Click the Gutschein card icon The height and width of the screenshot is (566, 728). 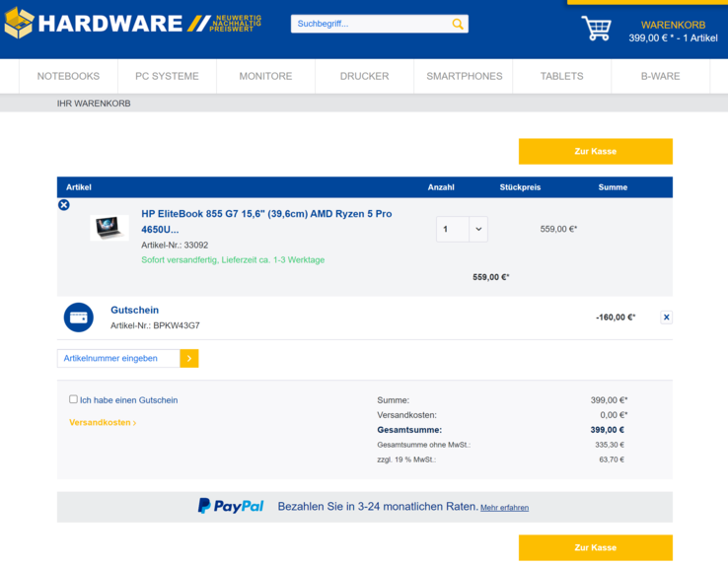click(79, 318)
